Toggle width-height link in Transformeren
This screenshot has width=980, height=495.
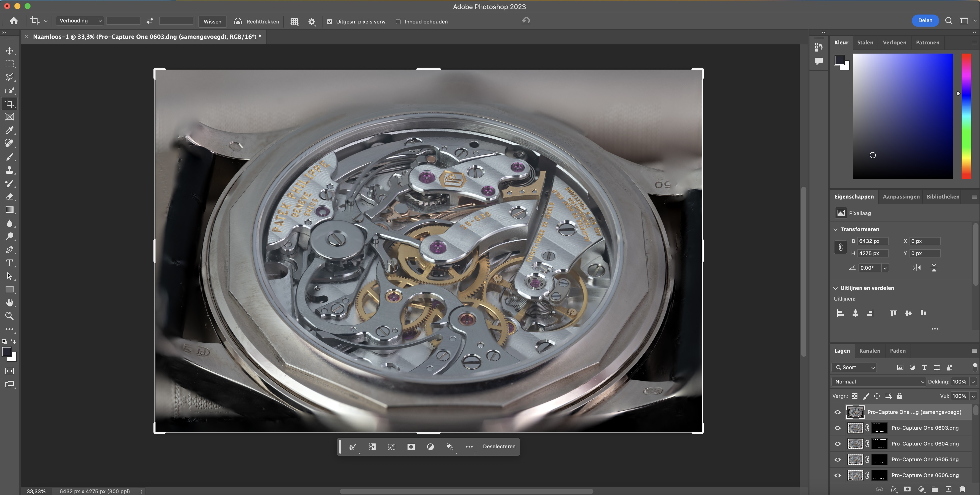point(840,247)
